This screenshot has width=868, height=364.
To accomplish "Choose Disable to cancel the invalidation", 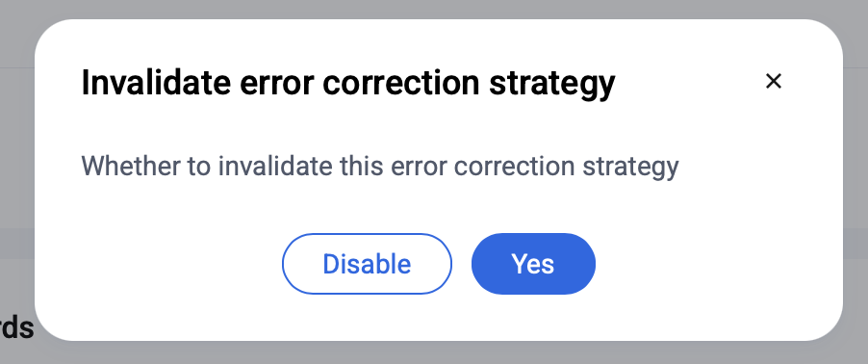I will (367, 264).
